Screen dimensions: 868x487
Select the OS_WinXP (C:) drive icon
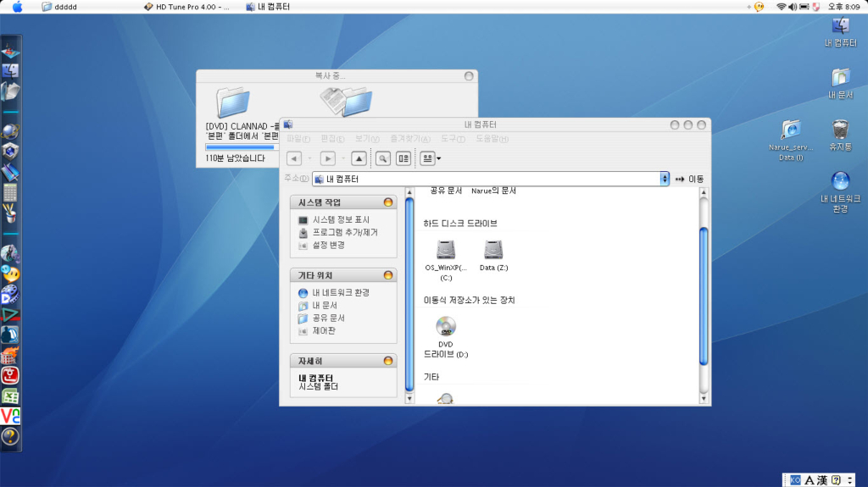446,250
